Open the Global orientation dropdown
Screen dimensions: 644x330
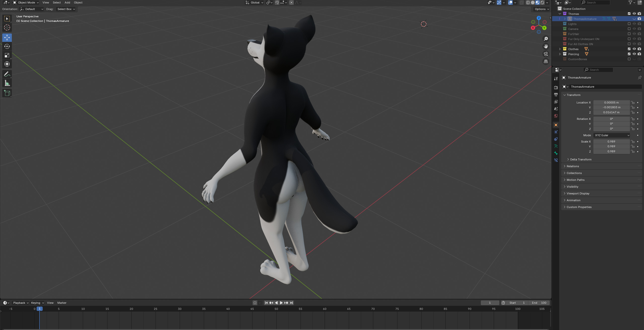(254, 3)
